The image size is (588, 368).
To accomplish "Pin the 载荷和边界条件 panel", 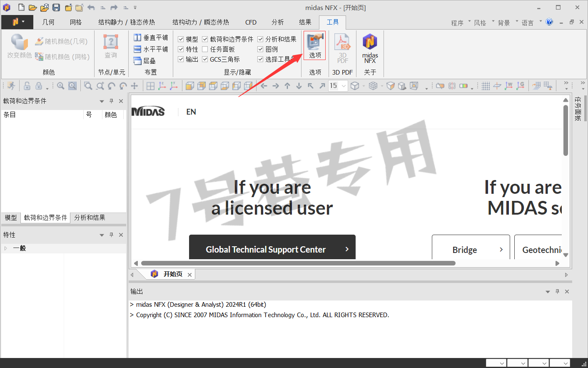I will [x=111, y=101].
